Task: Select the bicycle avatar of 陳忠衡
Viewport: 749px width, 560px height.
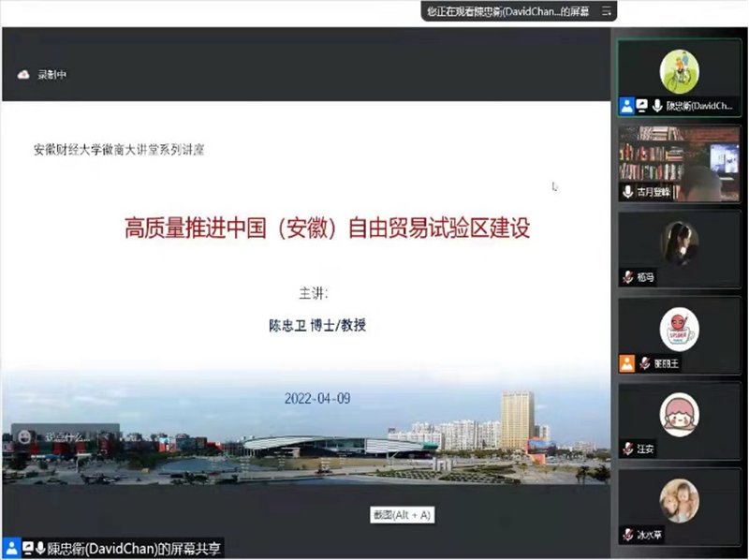Action: pos(680,71)
